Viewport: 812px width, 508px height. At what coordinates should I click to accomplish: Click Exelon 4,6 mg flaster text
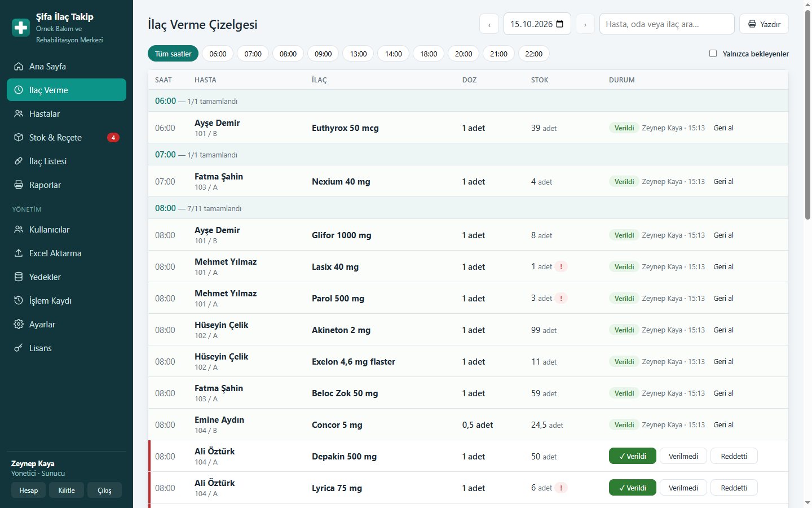coord(354,362)
